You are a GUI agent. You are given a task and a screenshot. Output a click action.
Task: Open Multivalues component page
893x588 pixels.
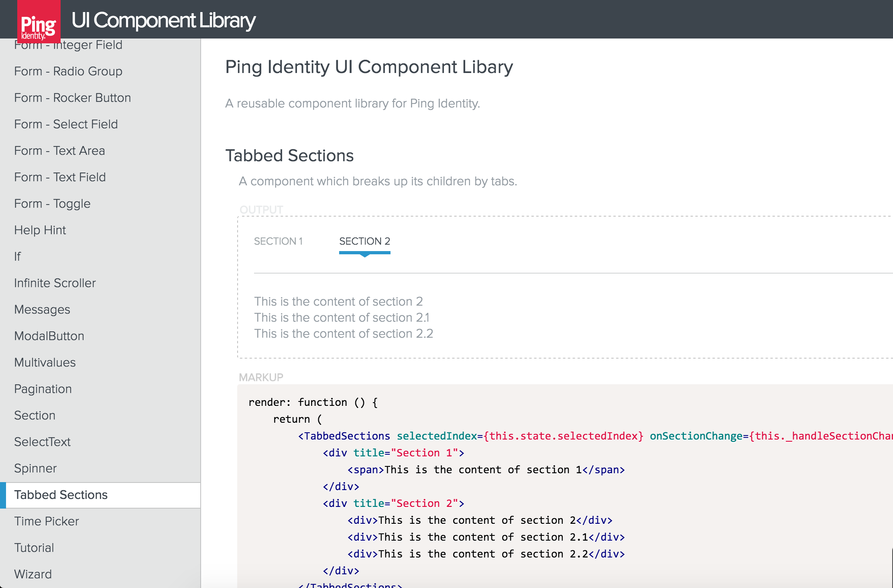point(45,363)
